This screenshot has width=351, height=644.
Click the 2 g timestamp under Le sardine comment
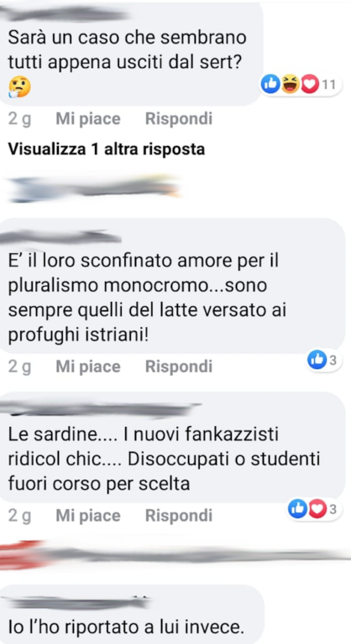pyautogui.click(x=20, y=517)
